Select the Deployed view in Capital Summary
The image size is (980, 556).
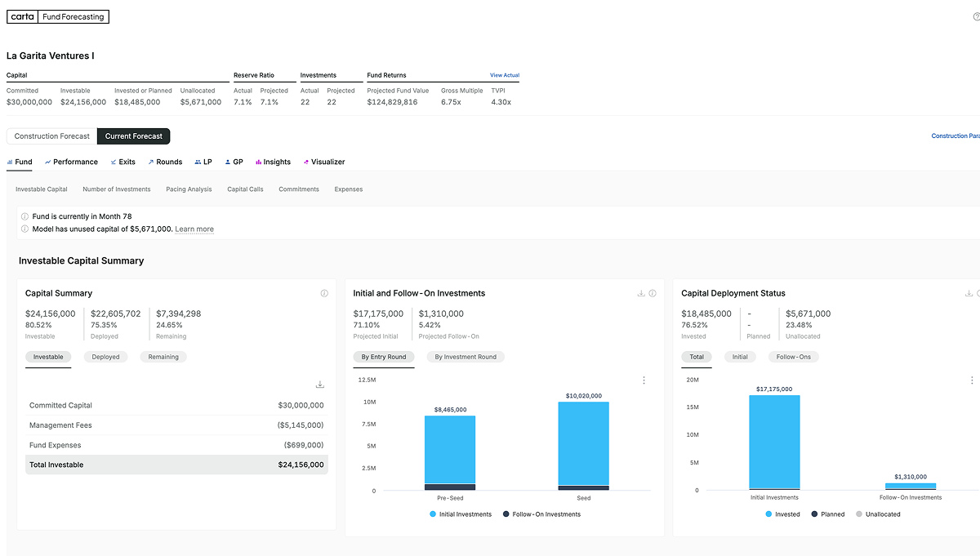pos(105,357)
